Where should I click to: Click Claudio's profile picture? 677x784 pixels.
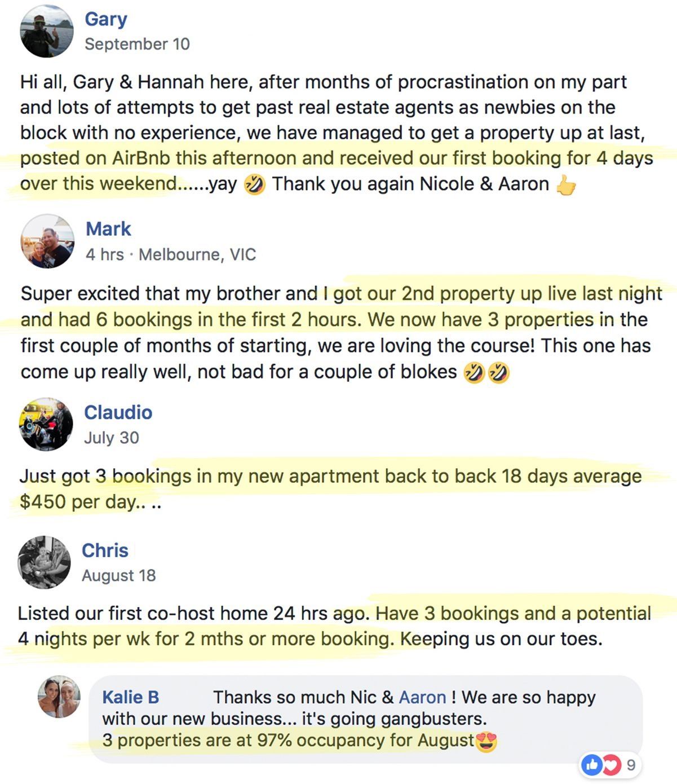(x=46, y=424)
